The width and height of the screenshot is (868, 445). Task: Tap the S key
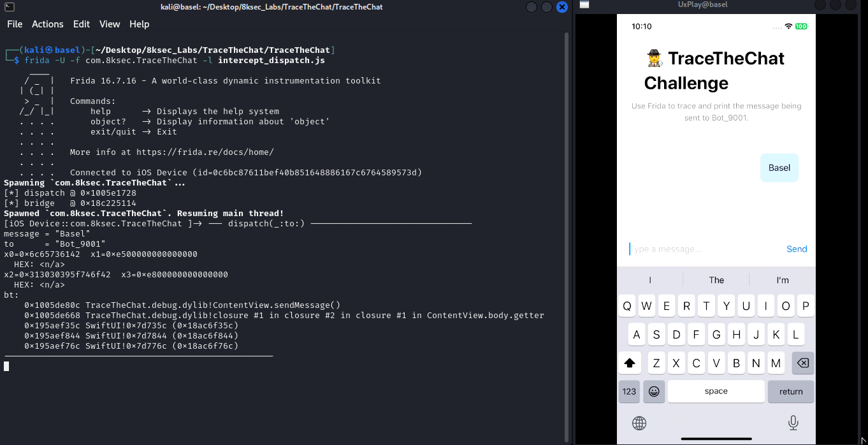[656, 335]
